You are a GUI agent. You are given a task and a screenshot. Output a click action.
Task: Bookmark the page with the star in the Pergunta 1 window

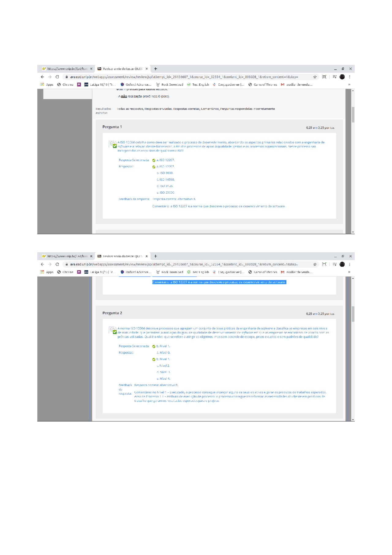(315, 77)
